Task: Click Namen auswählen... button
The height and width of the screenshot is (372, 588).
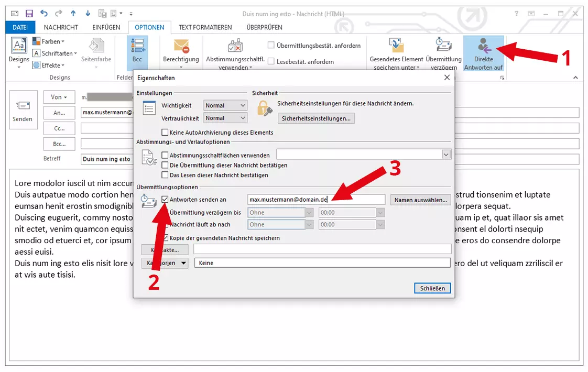Action: (x=420, y=200)
